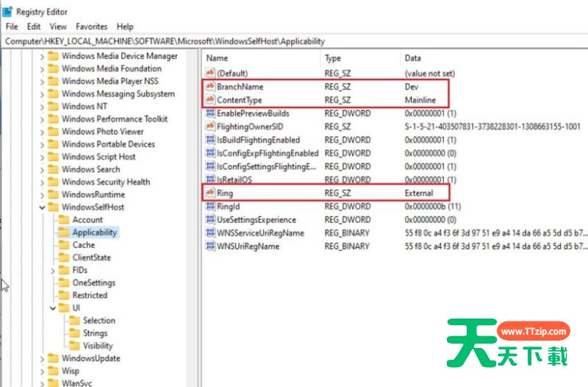Click the BranchName string value icon
The image size is (588, 387).
point(210,87)
